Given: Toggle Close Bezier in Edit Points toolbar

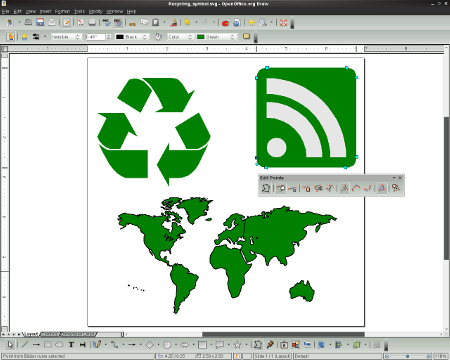Looking at the screenshot, I should coord(382,188).
